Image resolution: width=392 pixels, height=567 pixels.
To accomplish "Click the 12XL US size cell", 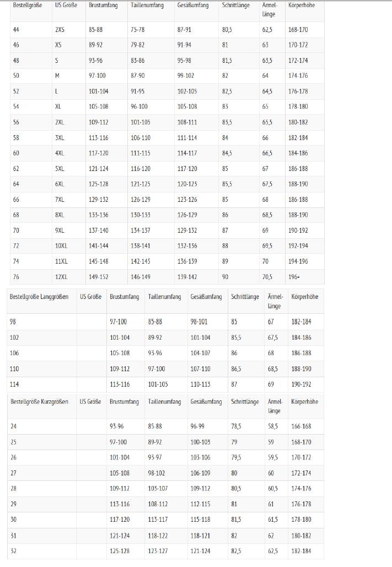I will [x=61, y=277].
